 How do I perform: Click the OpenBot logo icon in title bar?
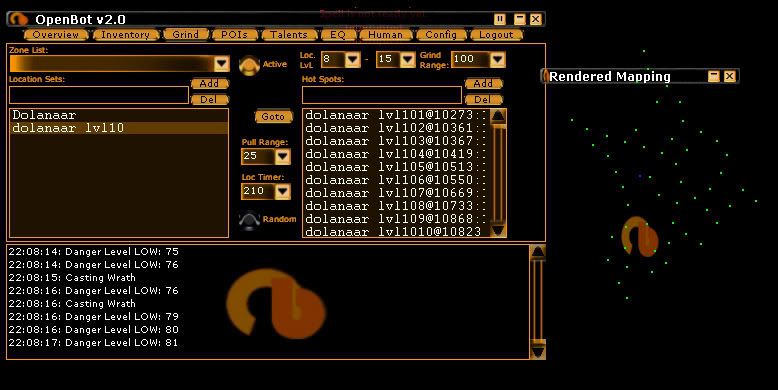(19, 19)
